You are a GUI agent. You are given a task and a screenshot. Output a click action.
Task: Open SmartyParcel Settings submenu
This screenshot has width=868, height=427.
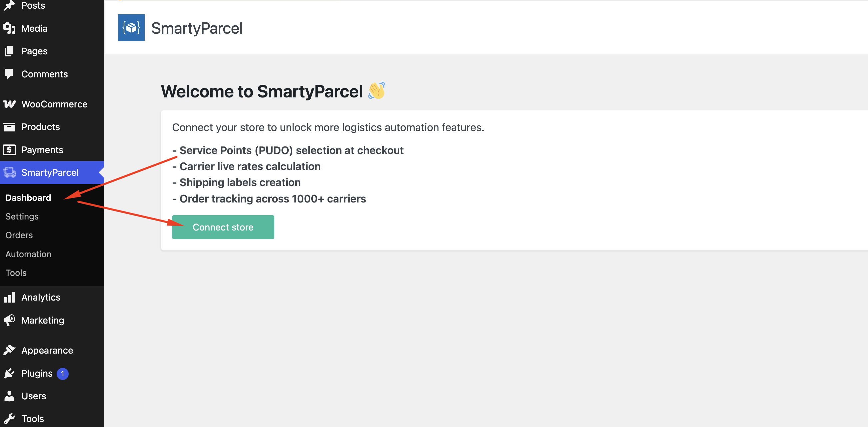[22, 216]
